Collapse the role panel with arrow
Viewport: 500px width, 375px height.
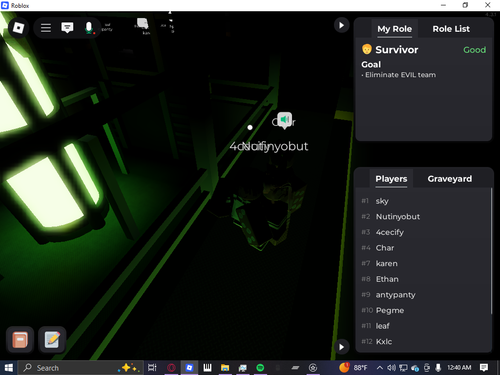point(342,25)
